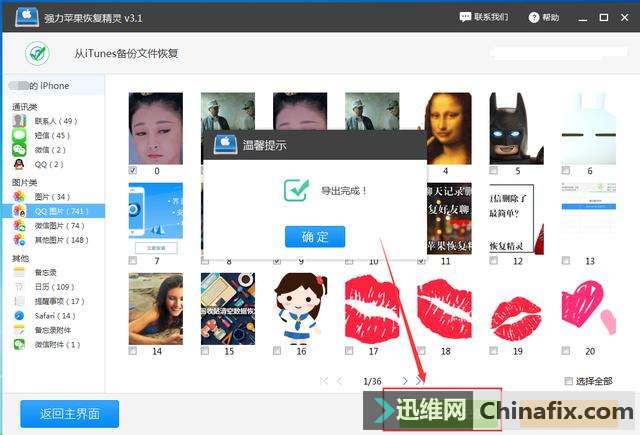Click the 联系我们 contact us icon
640x435 pixels.
click(484, 17)
